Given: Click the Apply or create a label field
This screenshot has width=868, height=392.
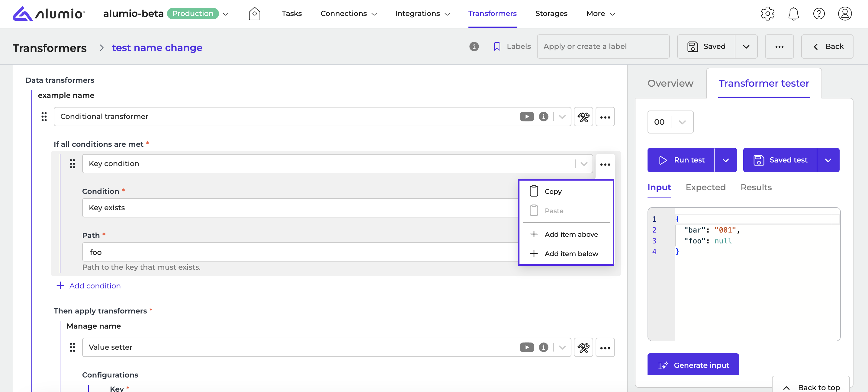Looking at the screenshot, I should [x=603, y=47].
